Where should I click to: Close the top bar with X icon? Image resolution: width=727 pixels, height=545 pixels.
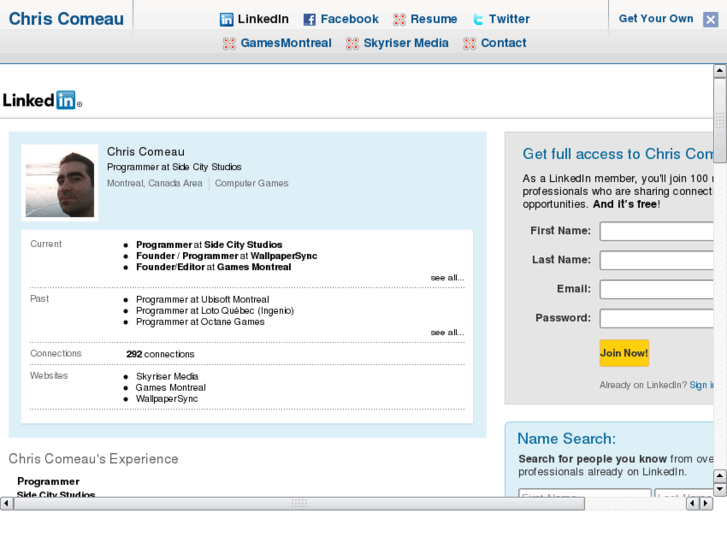(x=710, y=19)
